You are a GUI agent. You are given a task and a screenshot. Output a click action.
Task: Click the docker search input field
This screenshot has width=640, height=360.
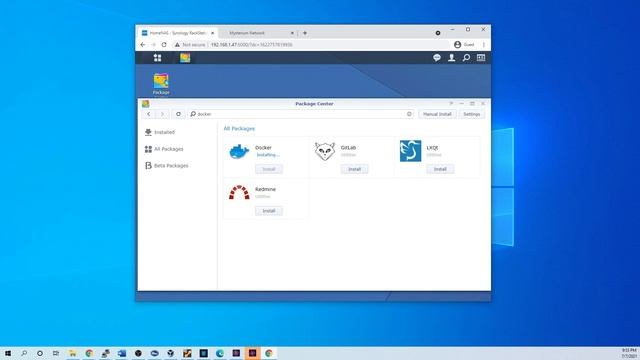pyautogui.click(x=301, y=114)
